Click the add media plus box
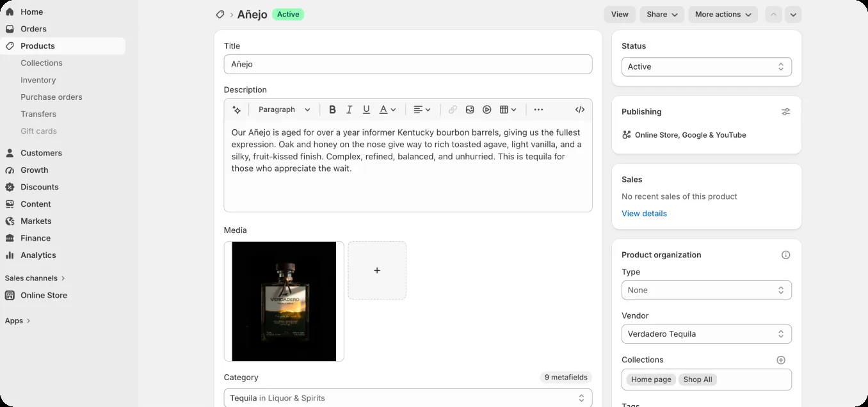Image resolution: width=868 pixels, height=407 pixels. coord(377,270)
